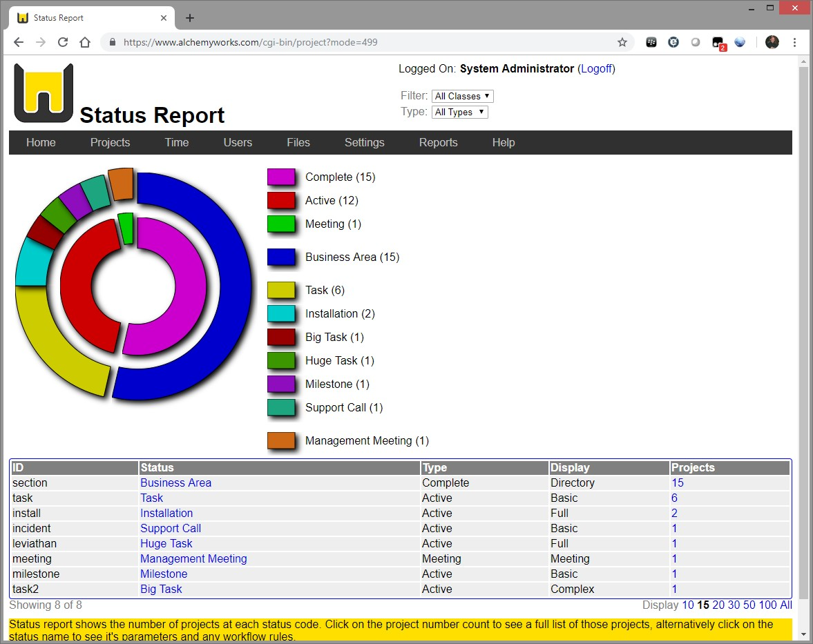Screen dimensions: 813x644
Task: Click the Support Call teal swatch
Action: pyautogui.click(x=282, y=408)
